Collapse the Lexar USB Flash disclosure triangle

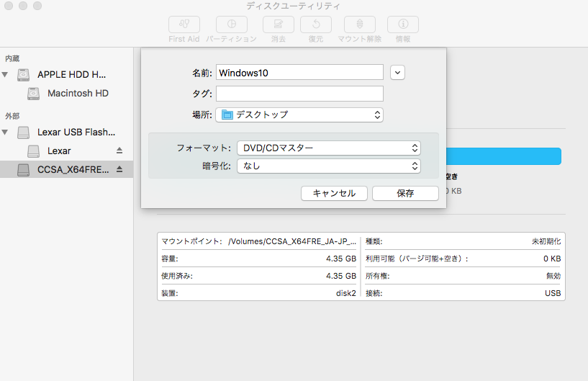(x=5, y=132)
